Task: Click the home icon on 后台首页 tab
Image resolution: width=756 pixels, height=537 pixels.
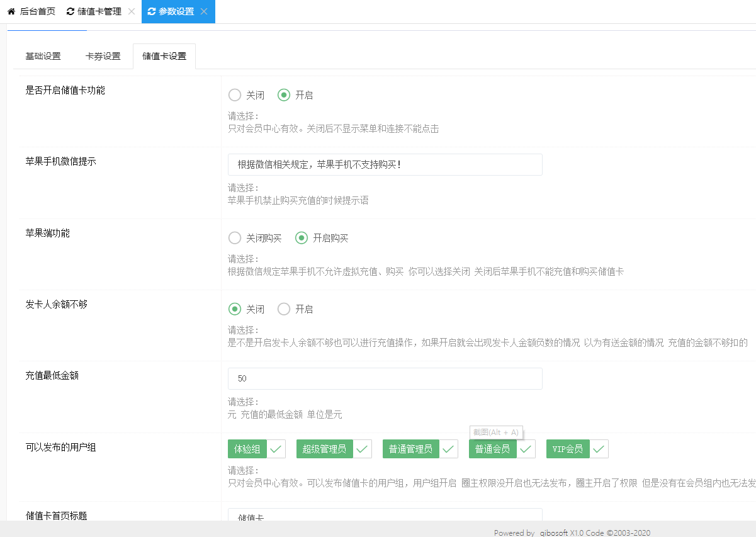Action: click(x=11, y=11)
